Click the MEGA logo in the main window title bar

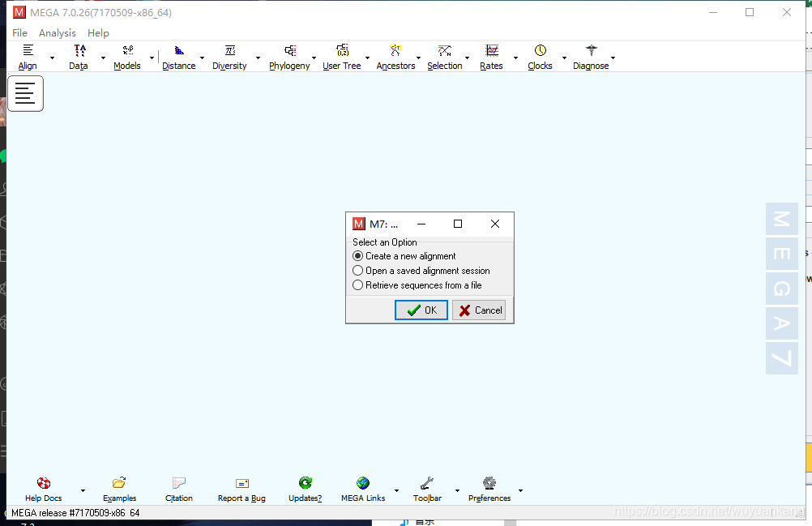(19, 12)
